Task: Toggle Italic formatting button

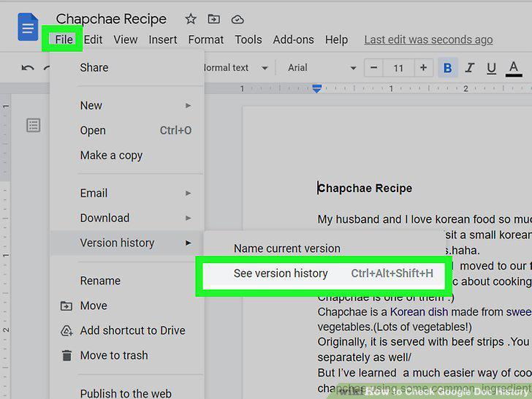Action: pos(470,68)
